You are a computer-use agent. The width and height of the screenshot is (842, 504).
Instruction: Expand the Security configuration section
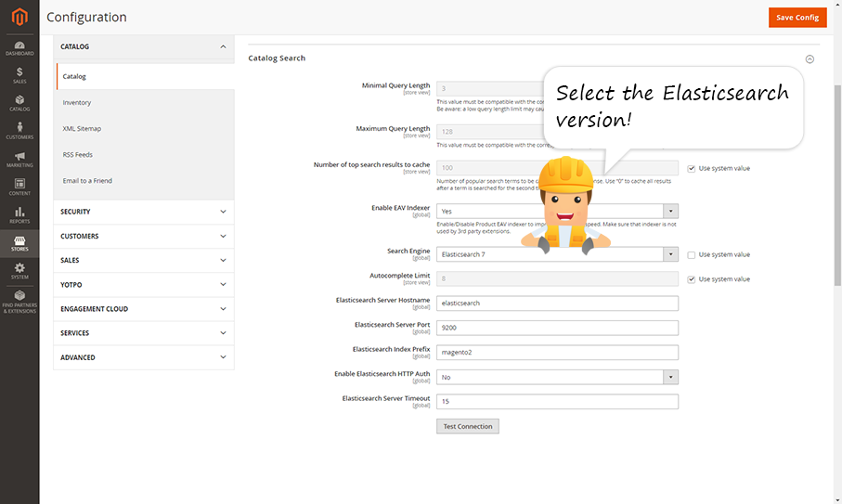(x=144, y=212)
